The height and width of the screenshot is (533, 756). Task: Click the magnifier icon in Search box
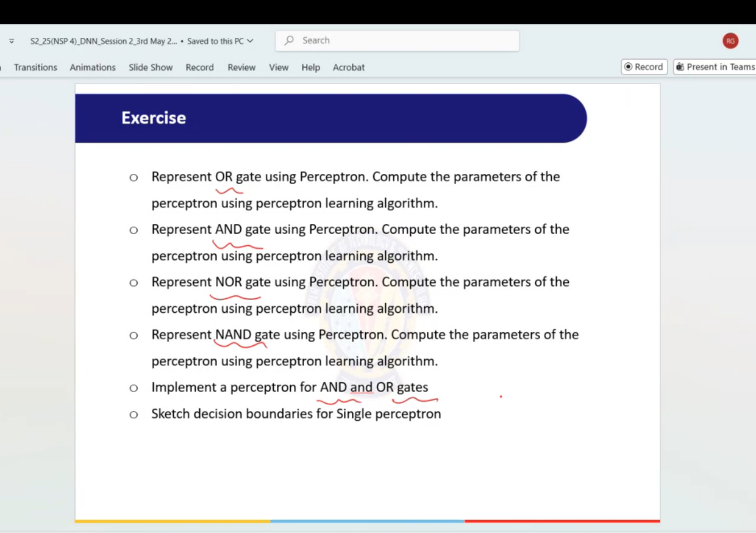coord(289,40)
